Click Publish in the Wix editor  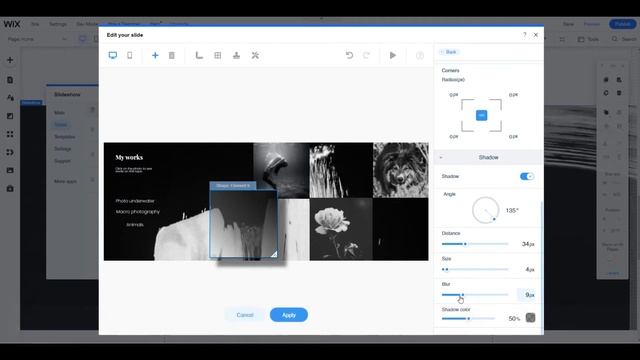pyautogui.click(x=622, y=24)
